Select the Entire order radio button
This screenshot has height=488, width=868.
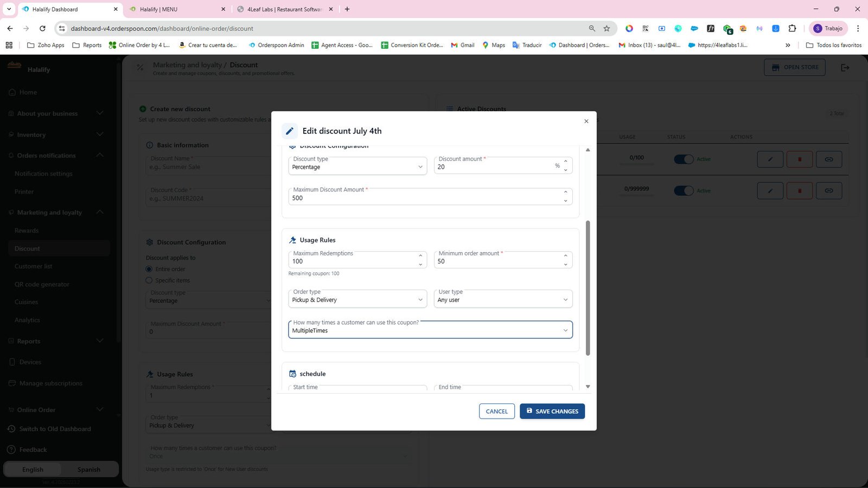149,269
